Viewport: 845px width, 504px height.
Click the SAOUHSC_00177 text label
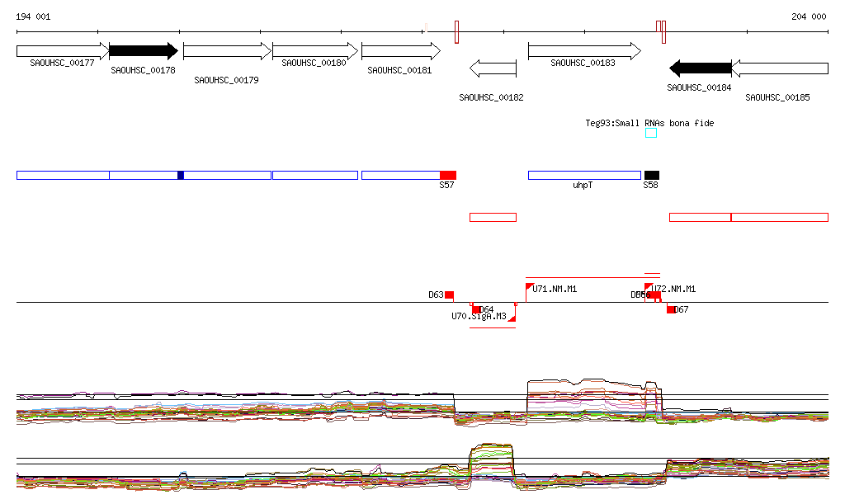62,63
